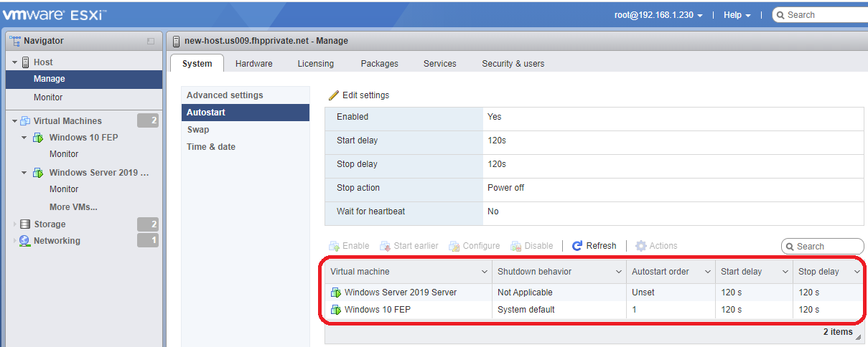The image size is (868, 347).
Task: Collapse the Host tree node
Action: click(x=14, y=62)
